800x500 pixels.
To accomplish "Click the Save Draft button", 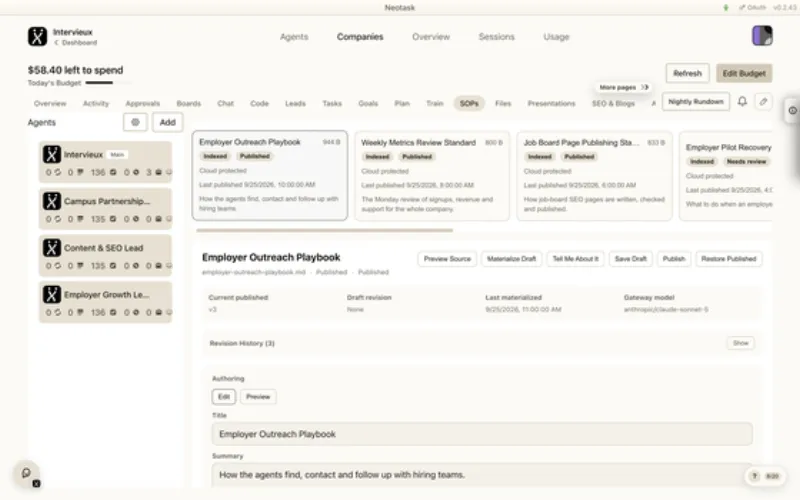I will [x=631, y=259].
